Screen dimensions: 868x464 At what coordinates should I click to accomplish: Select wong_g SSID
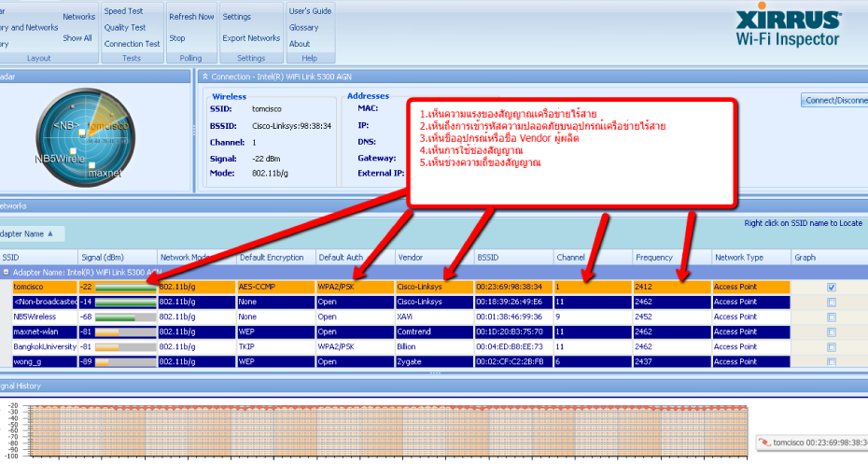tap(45, 361)
